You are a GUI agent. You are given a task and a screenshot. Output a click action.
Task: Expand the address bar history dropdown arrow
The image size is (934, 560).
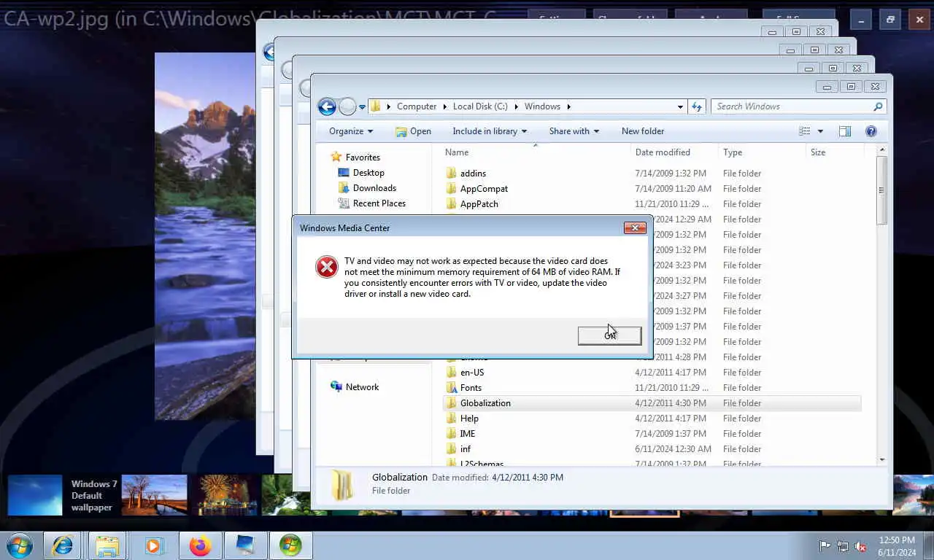point(680,106)
